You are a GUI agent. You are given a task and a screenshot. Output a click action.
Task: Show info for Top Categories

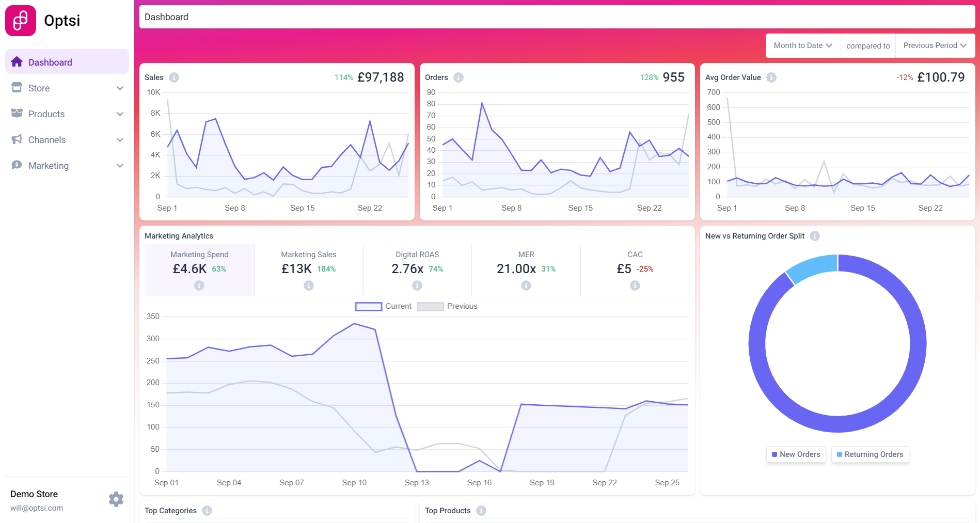pos(207,511)
